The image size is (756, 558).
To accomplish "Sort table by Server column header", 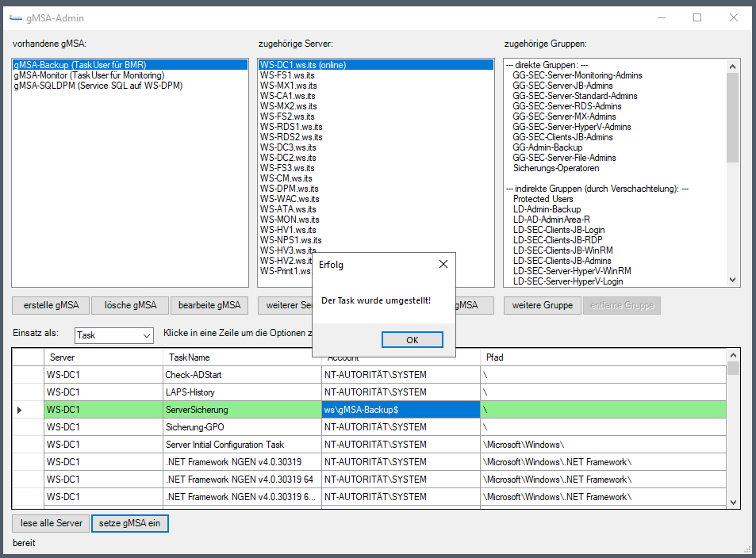I will 103,357.
